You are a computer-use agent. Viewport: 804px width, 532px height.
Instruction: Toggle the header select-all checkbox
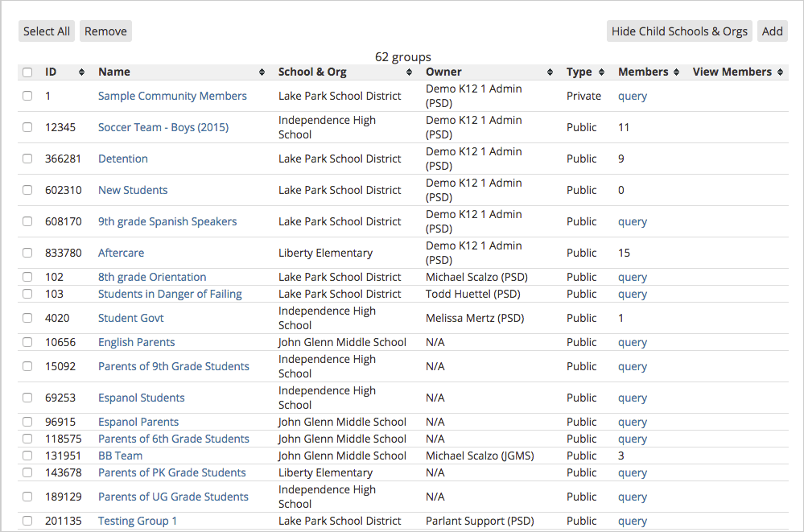27,72
